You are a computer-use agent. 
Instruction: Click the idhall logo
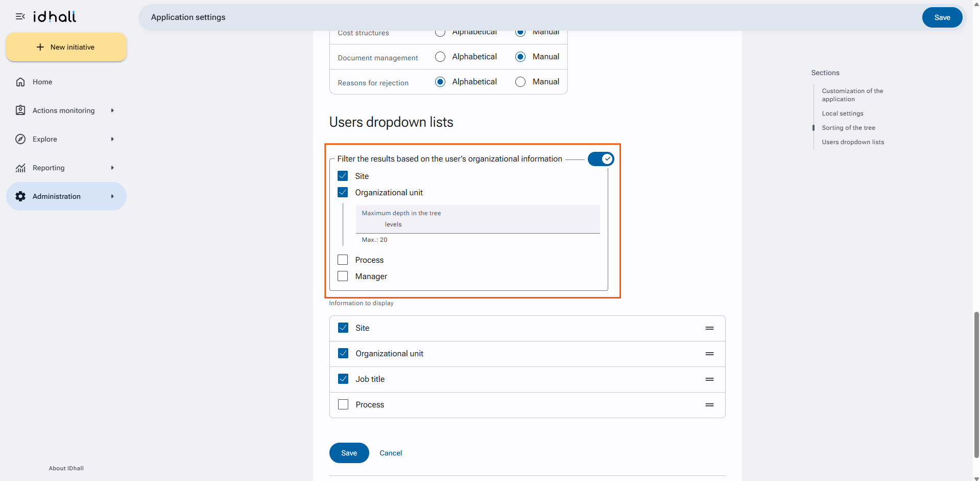(x=55, y=17)
